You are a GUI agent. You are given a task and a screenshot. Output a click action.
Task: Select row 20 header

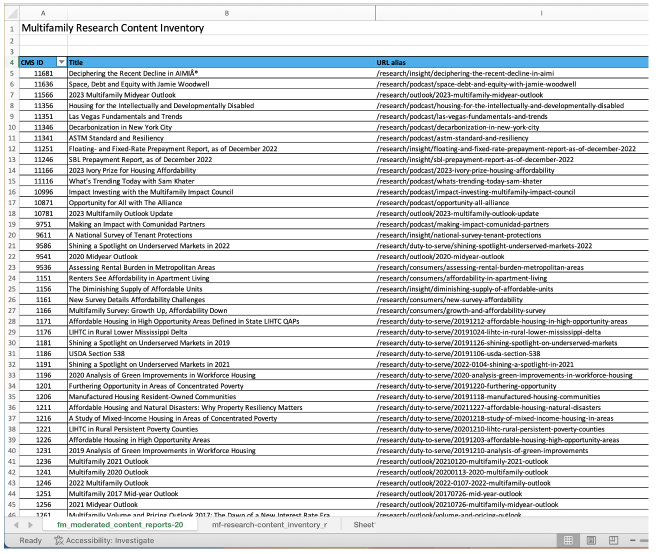[x=12, y=235]
